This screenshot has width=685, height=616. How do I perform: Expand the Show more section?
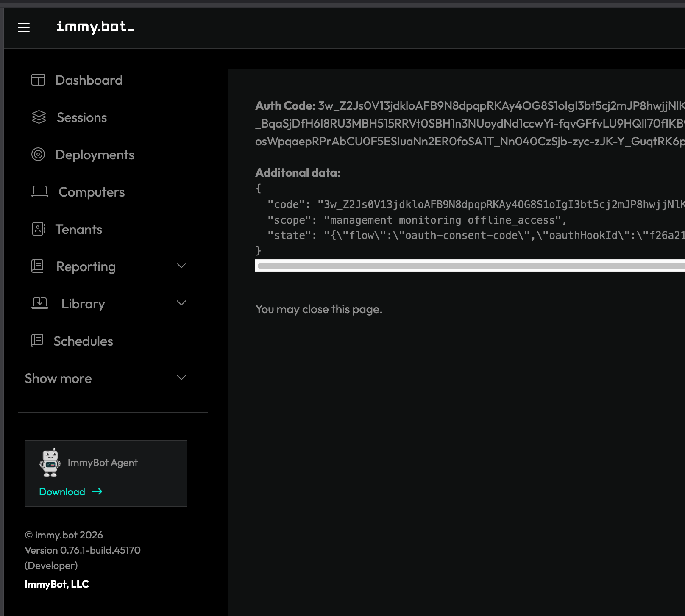click(x=181, y=378)
